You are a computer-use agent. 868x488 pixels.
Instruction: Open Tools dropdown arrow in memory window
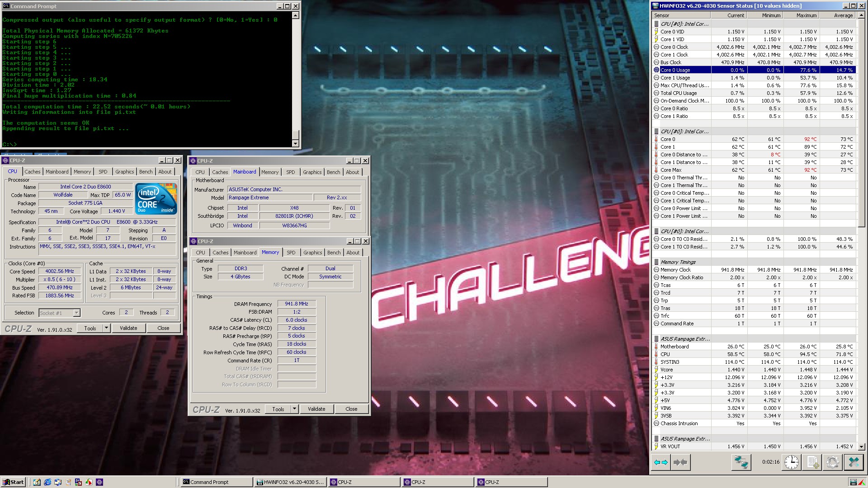click(295, 409)
